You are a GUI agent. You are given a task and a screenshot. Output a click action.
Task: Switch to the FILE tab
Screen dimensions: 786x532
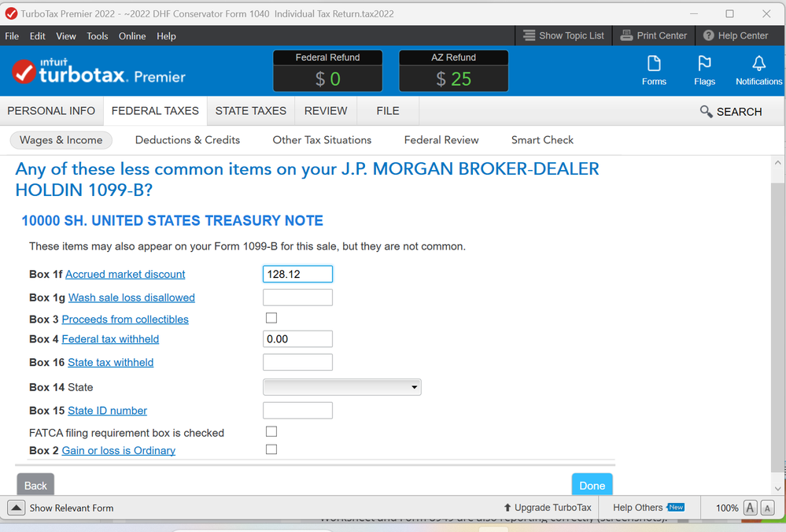coord(388,111)
